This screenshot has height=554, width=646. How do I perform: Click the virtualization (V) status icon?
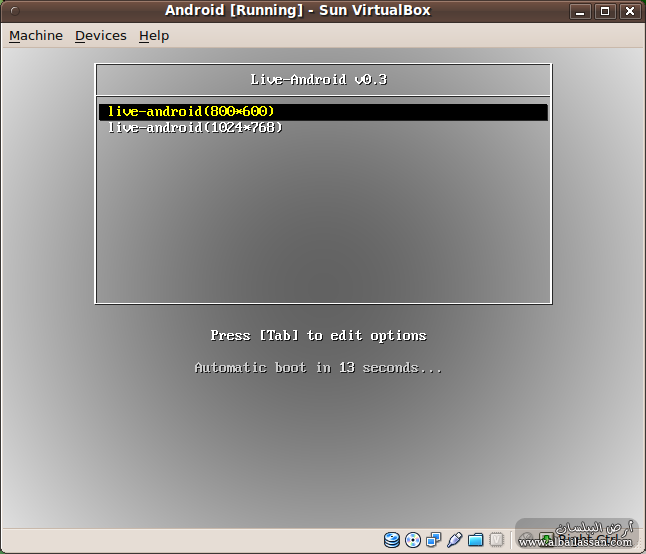click(496, 540)
